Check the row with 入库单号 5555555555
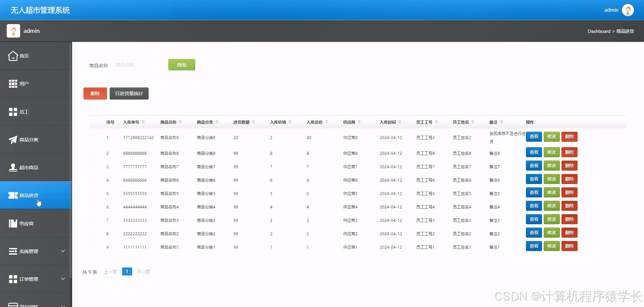Screen dimensions: 644x307 [92, 193]
